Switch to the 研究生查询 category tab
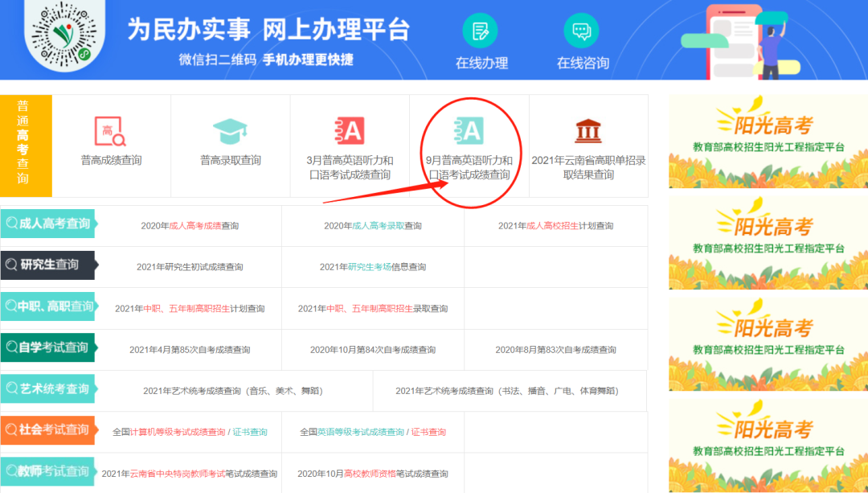Viewport: 868px width, 493px height. coord(48,265)
